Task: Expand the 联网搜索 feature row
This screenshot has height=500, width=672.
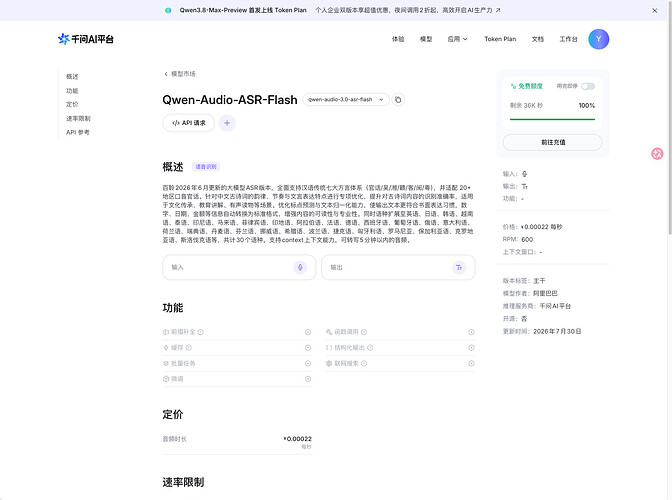Action: click(471, 363)
